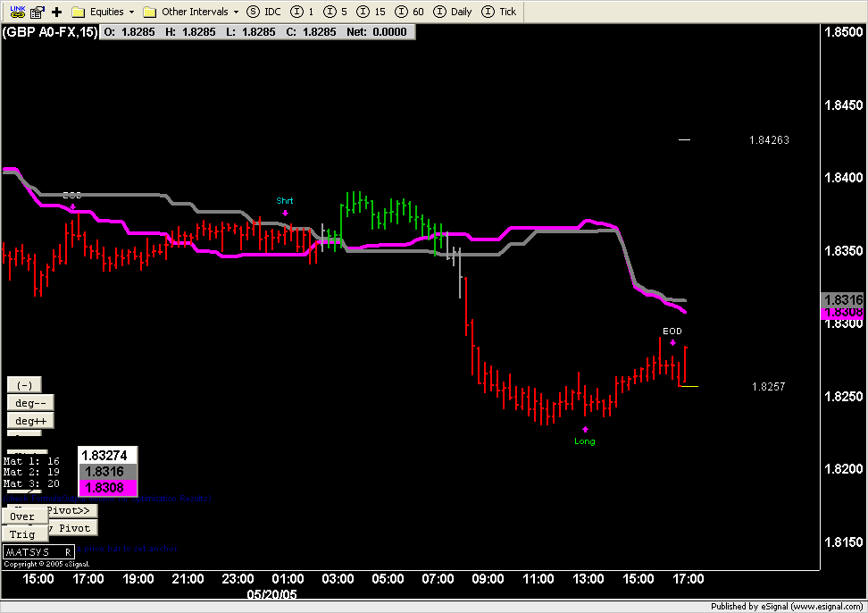Click the 05/20/05 date label

point(271,595)
